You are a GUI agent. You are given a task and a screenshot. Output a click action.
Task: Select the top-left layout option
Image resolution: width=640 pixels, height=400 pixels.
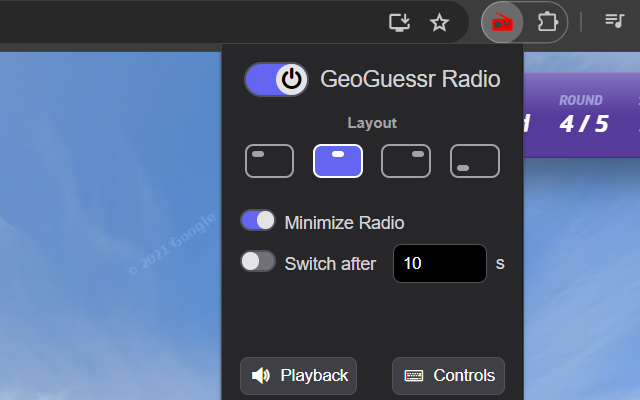(269, 161)
